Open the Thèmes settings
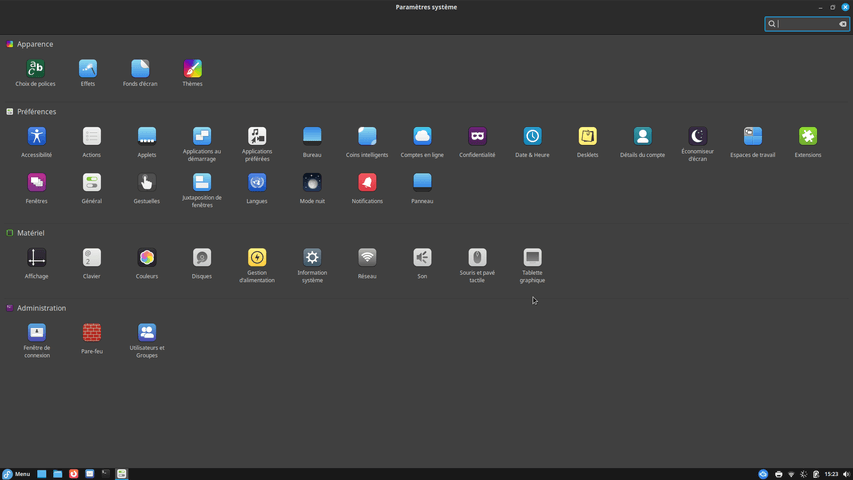Viewport: 853px width, 480px height. pyautogui.click(x=193, y=73)
